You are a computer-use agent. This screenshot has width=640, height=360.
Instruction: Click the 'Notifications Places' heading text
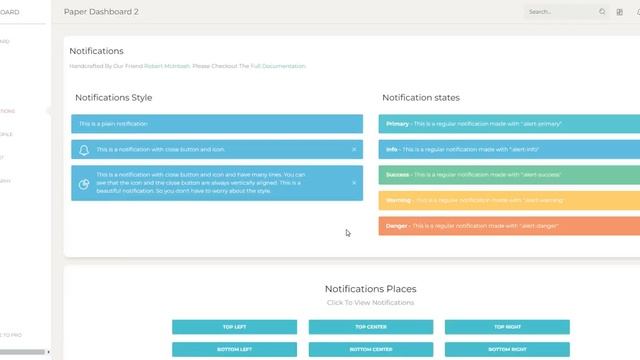point(371,289)
